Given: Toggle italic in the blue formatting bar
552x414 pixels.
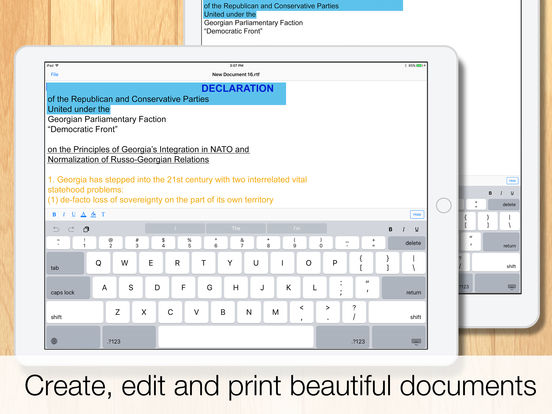Looking at the screenshot, I should [x=64, y=214].
